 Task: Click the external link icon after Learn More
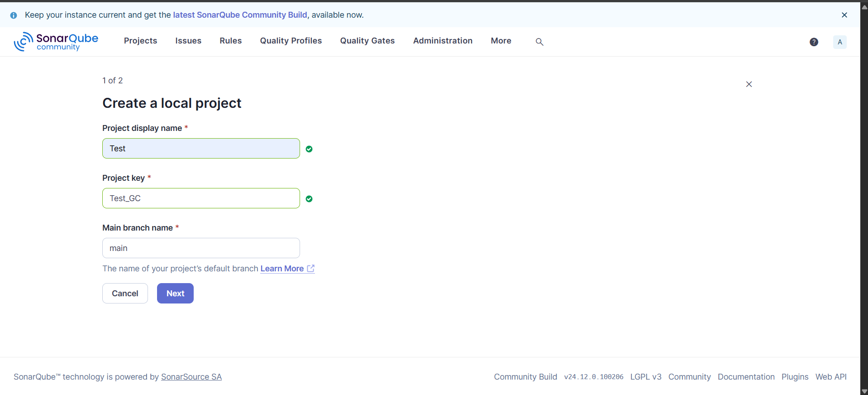311,269
